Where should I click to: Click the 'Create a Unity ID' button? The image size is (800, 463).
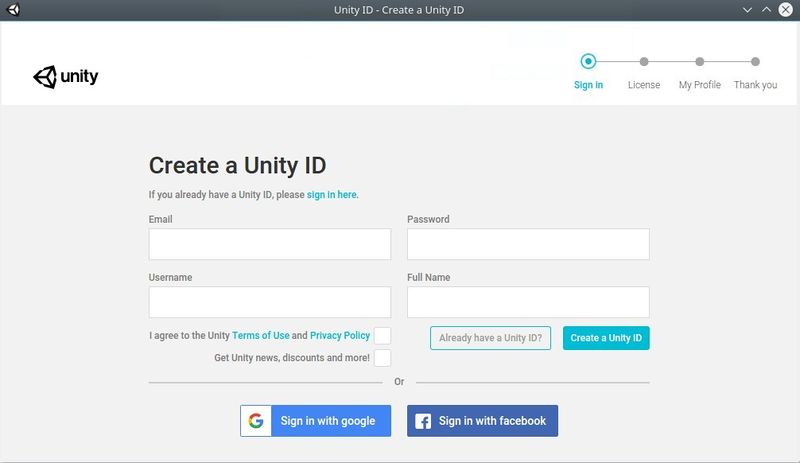pyautogui.click(x=606, y=338)
